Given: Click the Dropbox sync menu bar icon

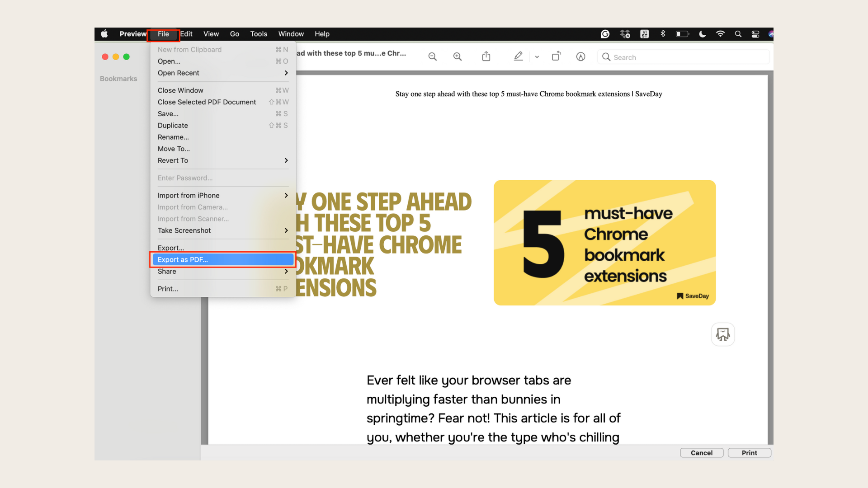Looking at the screenshot, I should click(625, 34).
